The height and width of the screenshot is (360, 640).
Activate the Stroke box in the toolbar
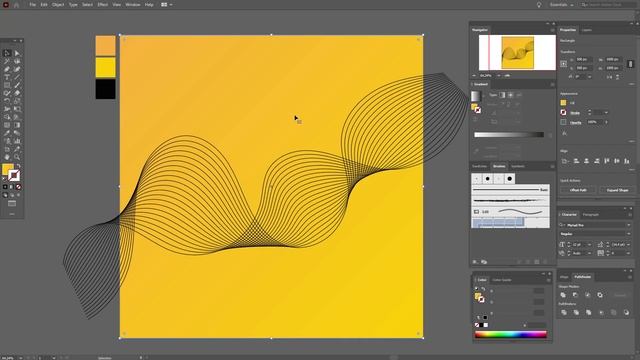14,176
